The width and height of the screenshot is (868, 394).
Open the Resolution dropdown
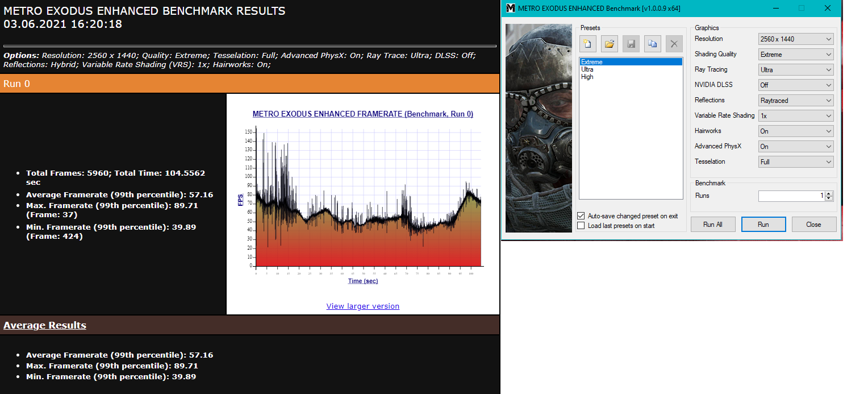pos(796,39)
